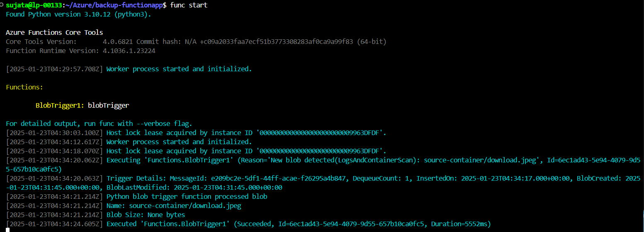Click 'Python blob trigger function processed blob' line
The width and height of the screenshot is (644, 232).
point(187,196)
